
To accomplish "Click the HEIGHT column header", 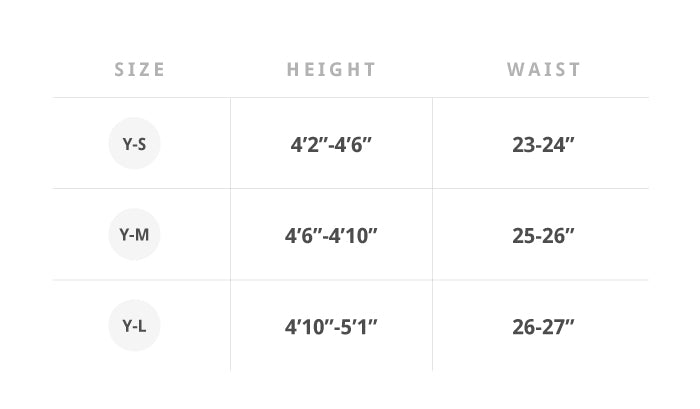I will click(331, 70).
